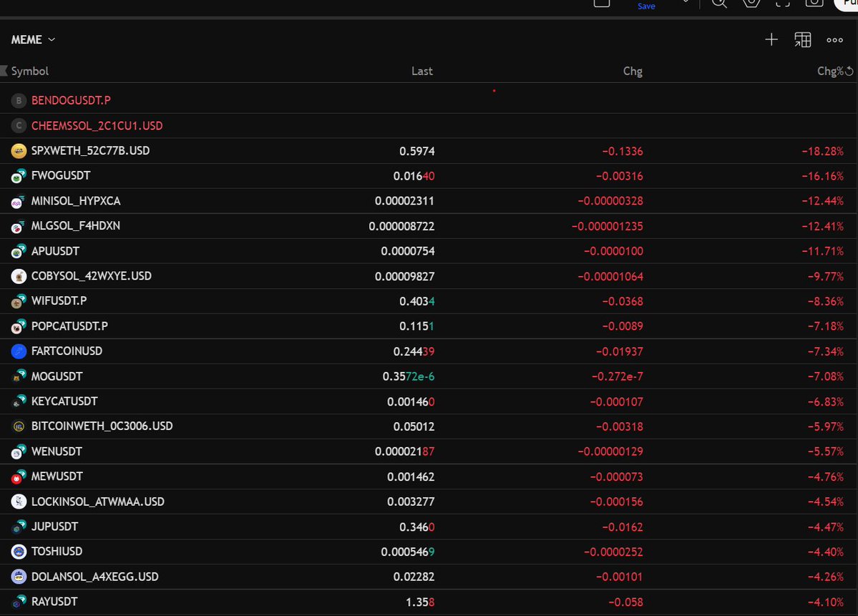Sort by the Chg column header

point(633,72)
